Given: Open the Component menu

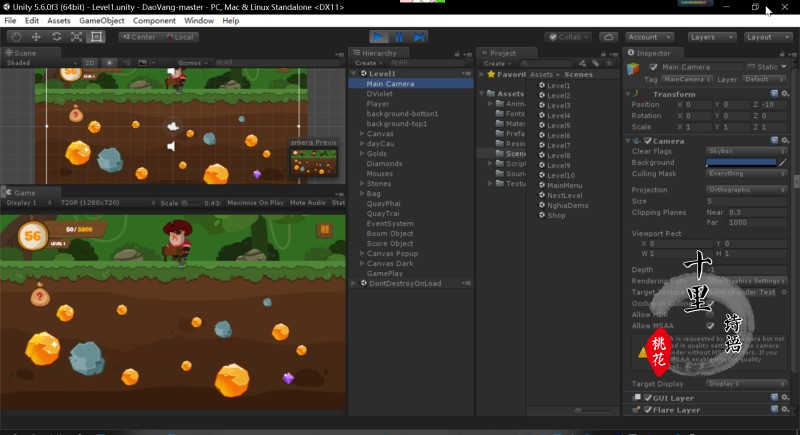Looking at the screenshot, I should 154,20.
